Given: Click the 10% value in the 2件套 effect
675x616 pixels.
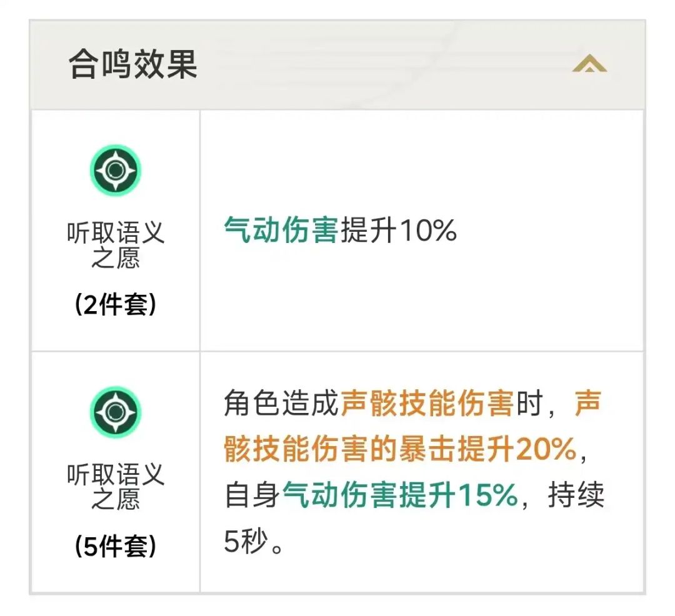Looking at the screenshot, I should point(428,231).
